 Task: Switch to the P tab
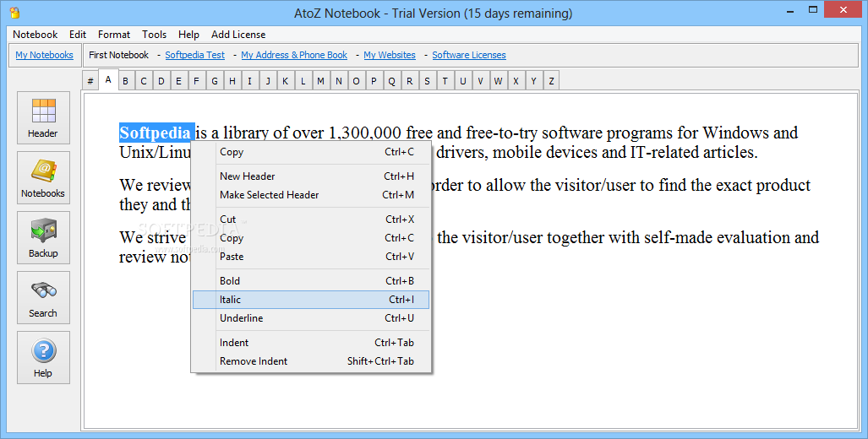coord(374,81)
